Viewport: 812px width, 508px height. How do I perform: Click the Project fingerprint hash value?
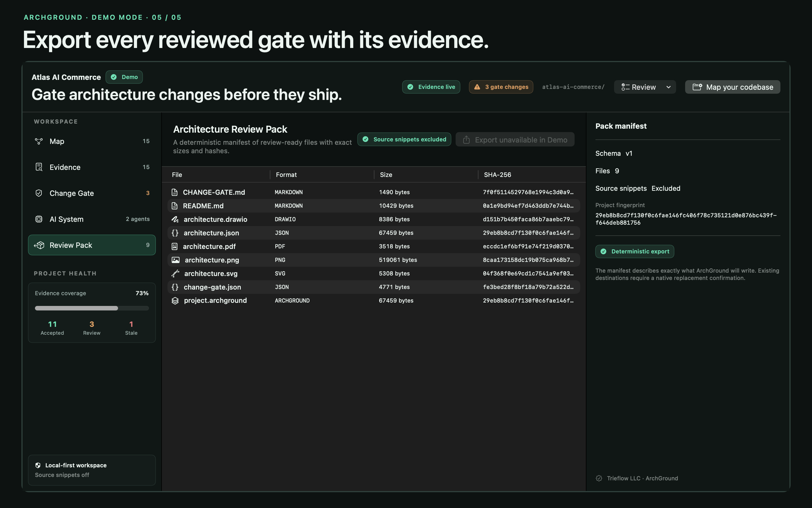(x=686, y=219)
